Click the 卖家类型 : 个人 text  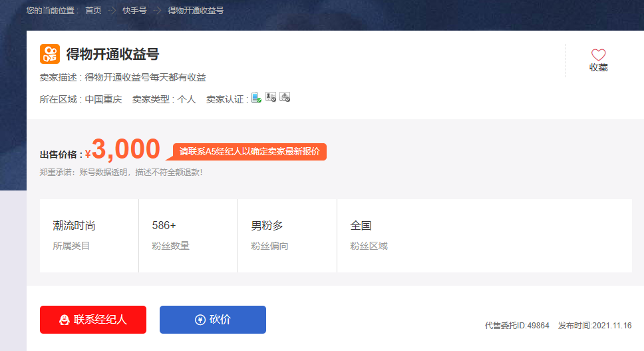164,99
